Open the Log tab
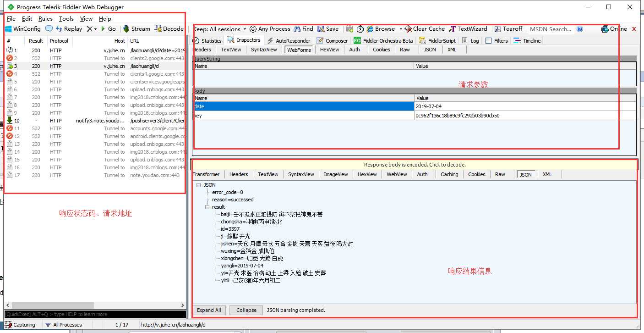This screenshot has width=644, height=333. pos(470,41)
